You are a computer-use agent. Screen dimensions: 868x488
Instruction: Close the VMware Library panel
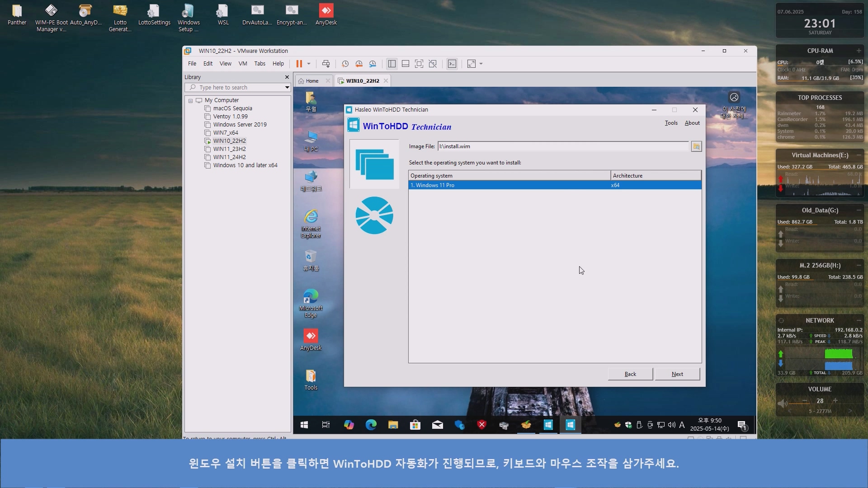coord(287,77)
